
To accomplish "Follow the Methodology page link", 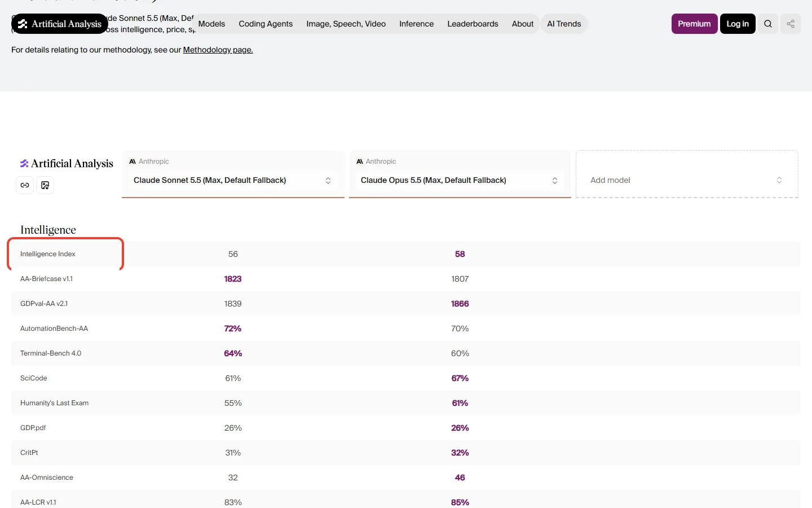I will (x=218, y=50).
